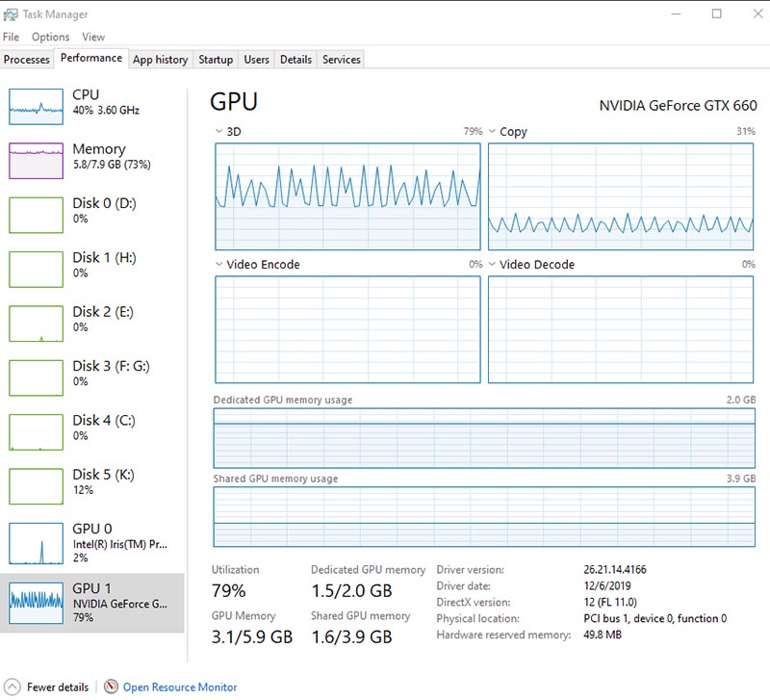
Task: Click the Shared GPU memory usage graph
Action: [484, 517]
